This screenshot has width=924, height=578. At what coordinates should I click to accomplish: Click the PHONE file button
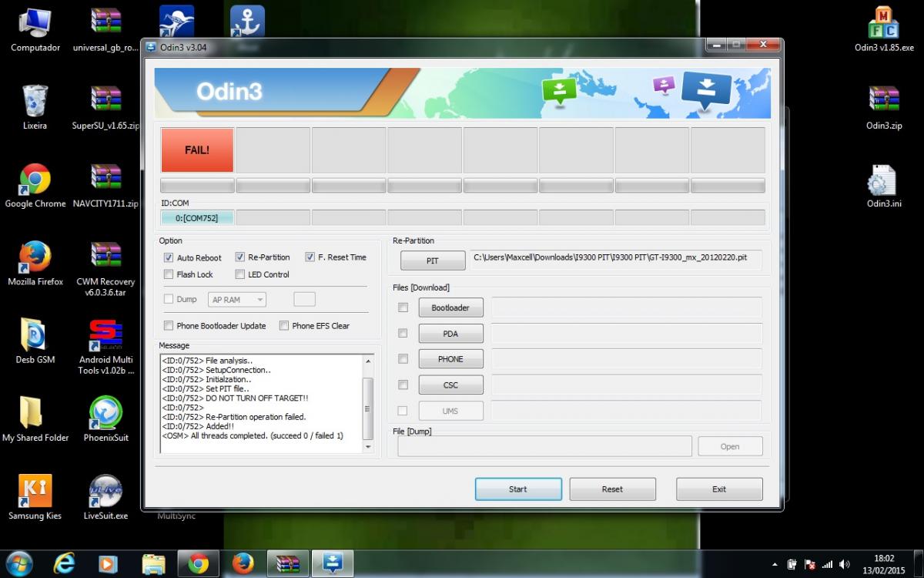(450, 358)
